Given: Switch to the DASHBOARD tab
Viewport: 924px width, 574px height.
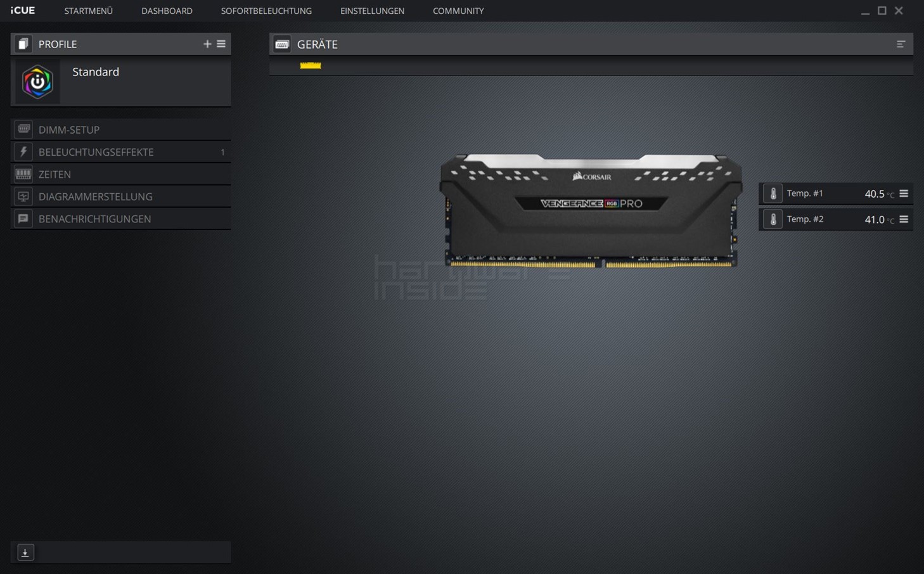Looking at the screenshot, I should coord(167,11).
